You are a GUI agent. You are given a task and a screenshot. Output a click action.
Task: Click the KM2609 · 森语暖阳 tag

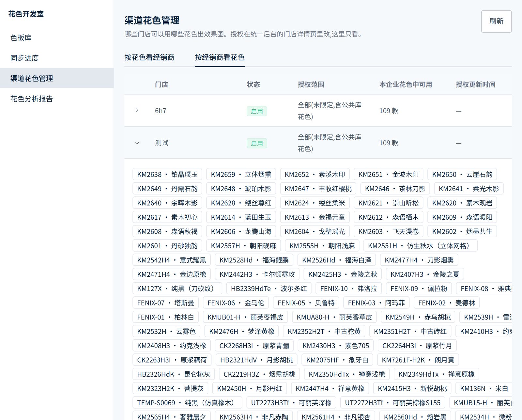point(462,217)
